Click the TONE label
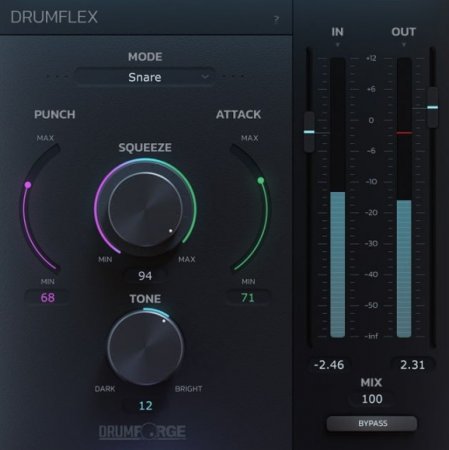This screenshot has height=450, width=449. 145,299
